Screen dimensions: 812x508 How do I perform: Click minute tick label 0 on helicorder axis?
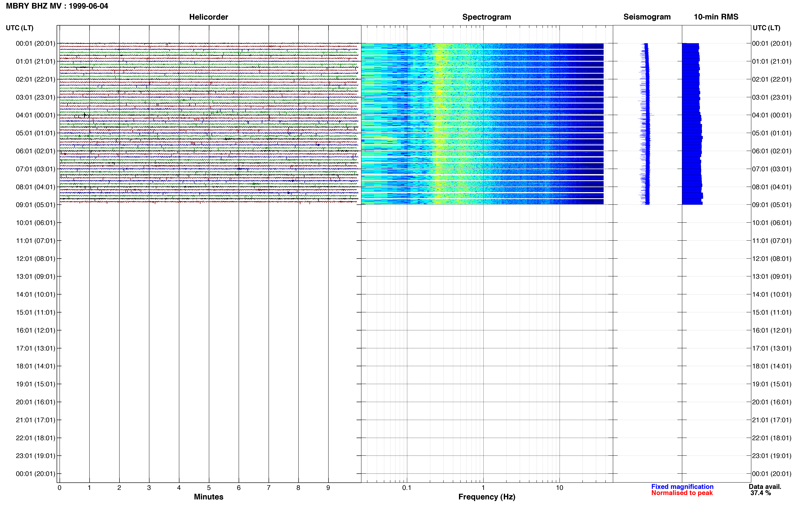coord(59,488)
